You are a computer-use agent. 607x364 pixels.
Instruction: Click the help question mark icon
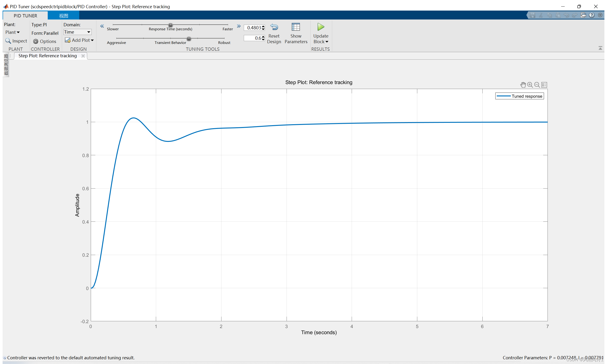[x=592, y=15]
